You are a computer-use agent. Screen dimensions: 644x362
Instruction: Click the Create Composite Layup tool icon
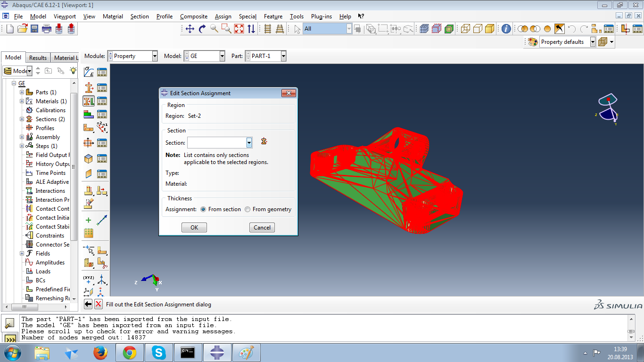tap(89, 114)
